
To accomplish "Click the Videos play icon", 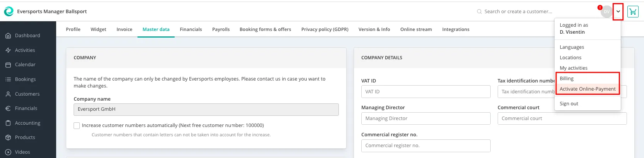I will point(8,152).
